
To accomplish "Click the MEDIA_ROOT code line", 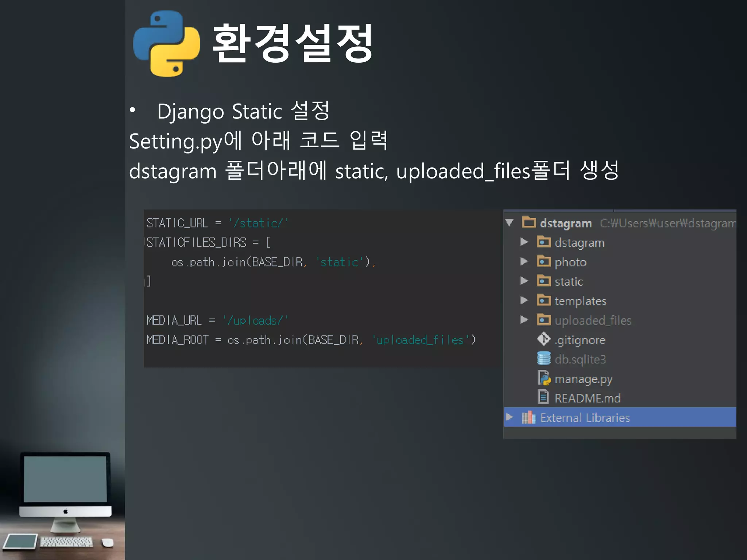I will tap(311, 340).
